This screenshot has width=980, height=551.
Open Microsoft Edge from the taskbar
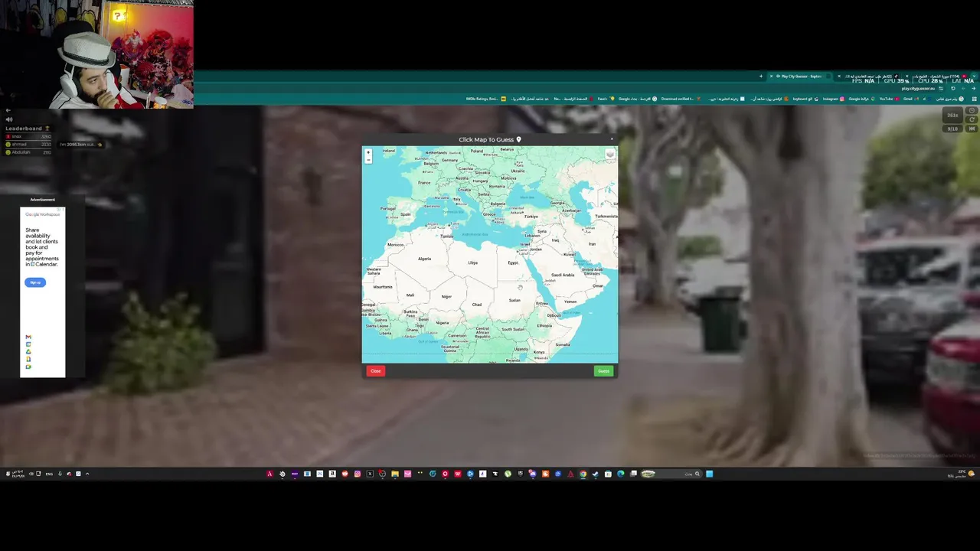[620, 474]
